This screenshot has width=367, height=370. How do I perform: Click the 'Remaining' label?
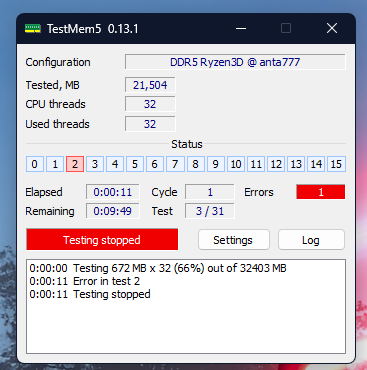tap(50, 211)
